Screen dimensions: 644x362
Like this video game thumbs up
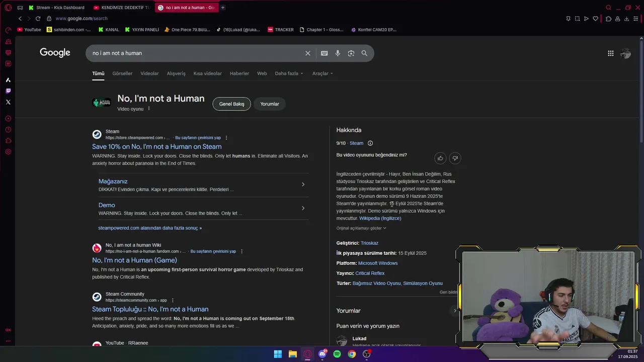tap(440, 158)
